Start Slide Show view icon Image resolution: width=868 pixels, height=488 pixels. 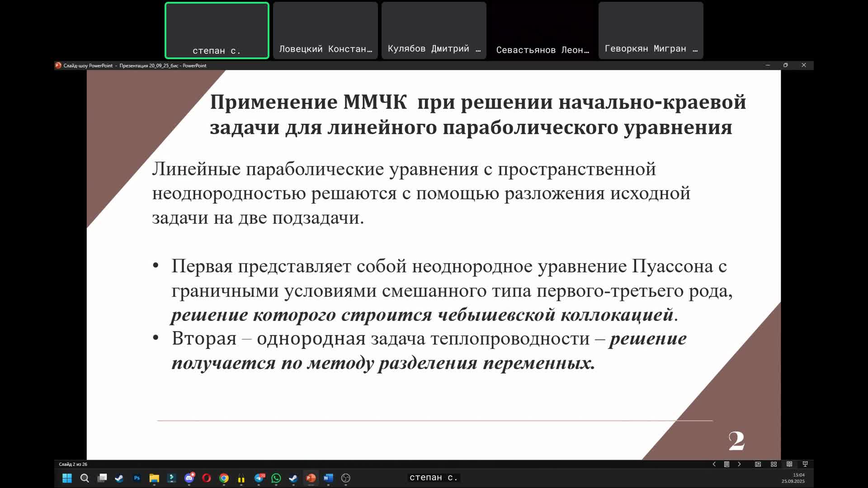[805, 464]
